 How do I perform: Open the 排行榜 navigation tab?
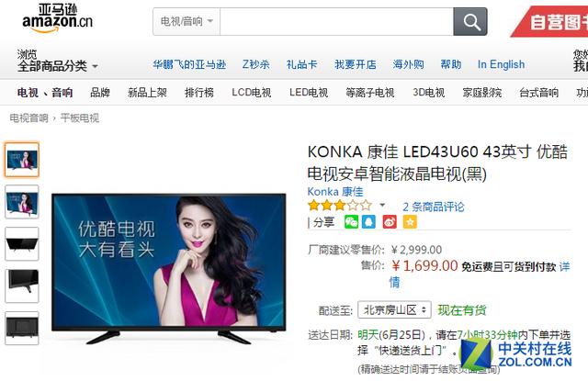click(x=199, y=92)
